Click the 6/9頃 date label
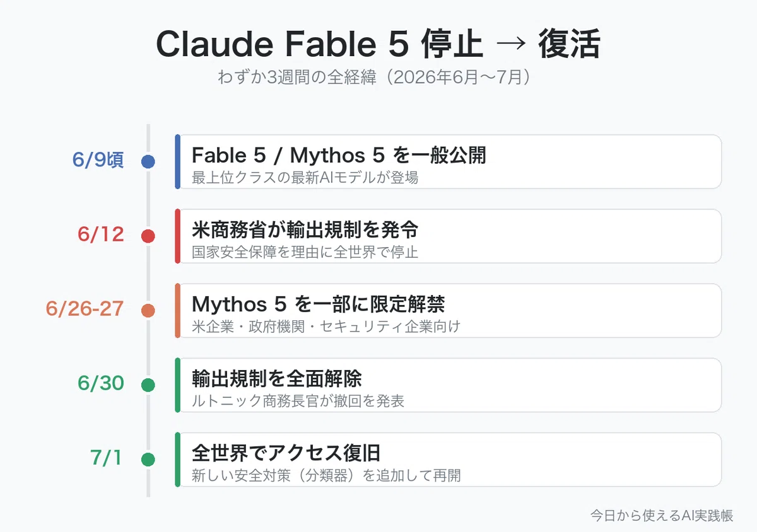The height and width of the screenshot is (532, 757). click(x=98, y=160)
